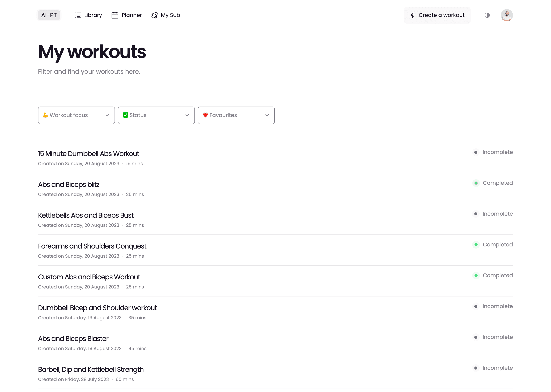Screen dimensions: 551x392
Task: Toggle the Incomplete indicator for Abs and Biceps Blaster
Action: pos(476,337)
